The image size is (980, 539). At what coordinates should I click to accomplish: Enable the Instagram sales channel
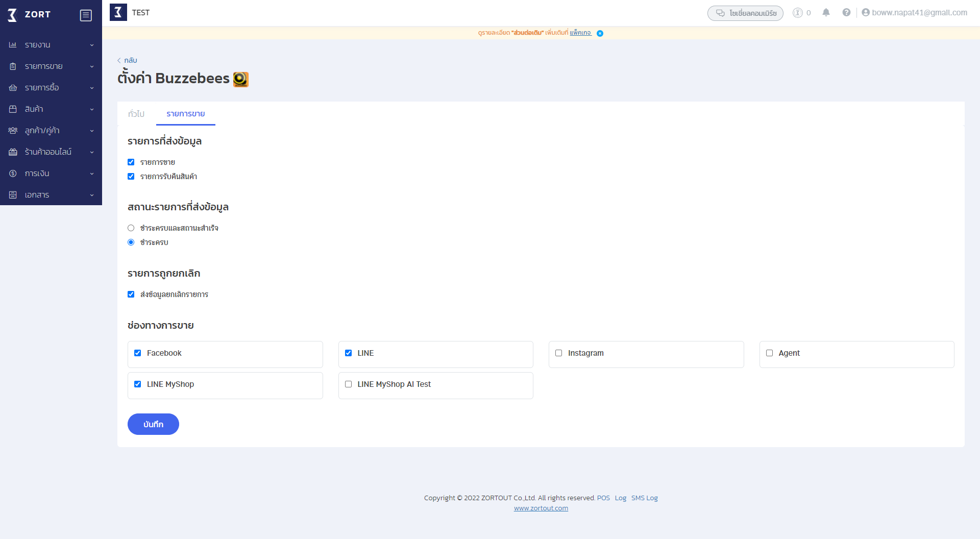[x=558, y=353]
